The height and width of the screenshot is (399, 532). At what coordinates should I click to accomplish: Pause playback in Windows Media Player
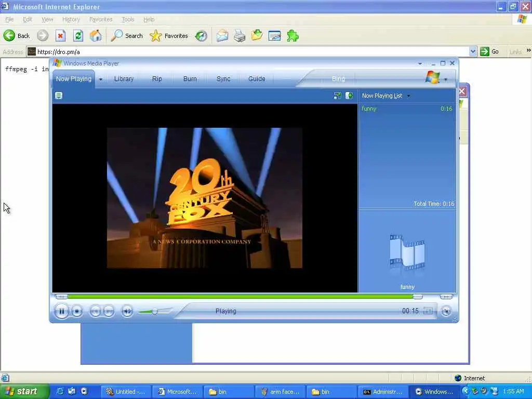[62, 311]
